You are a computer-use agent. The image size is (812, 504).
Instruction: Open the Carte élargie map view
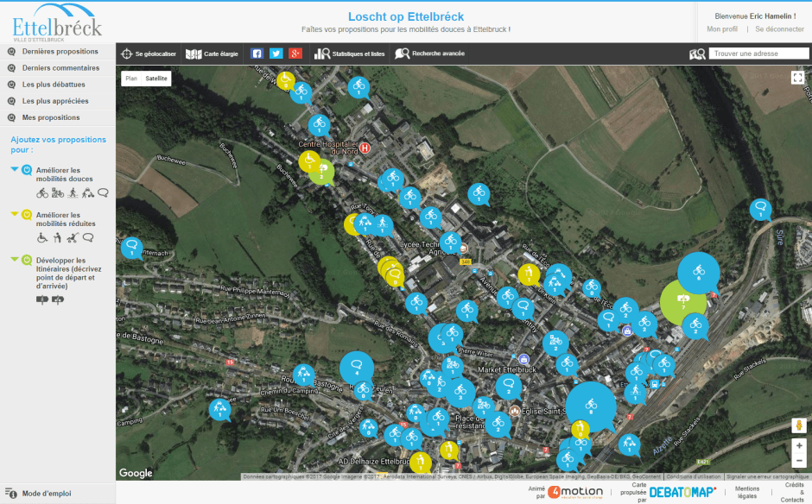click(x=212, y=54)
